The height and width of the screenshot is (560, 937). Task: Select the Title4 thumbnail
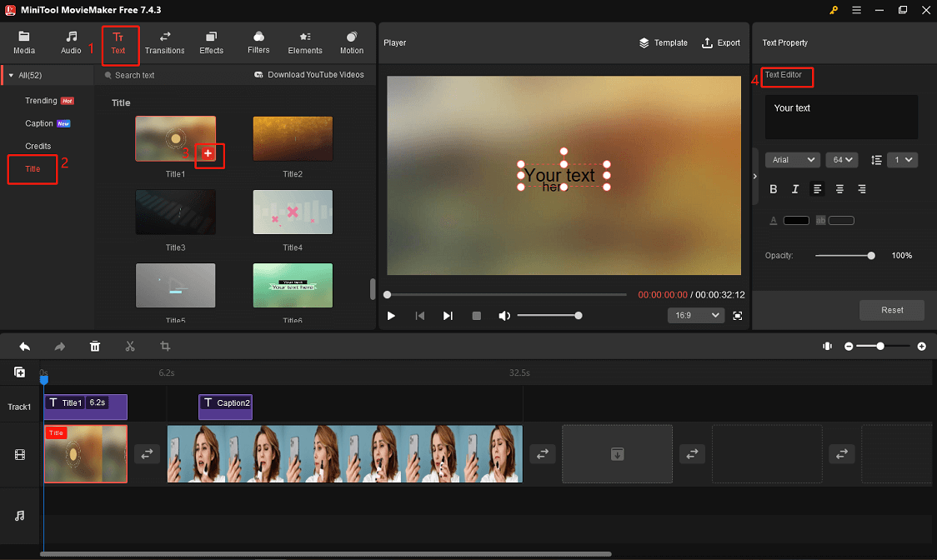(293, 212)
